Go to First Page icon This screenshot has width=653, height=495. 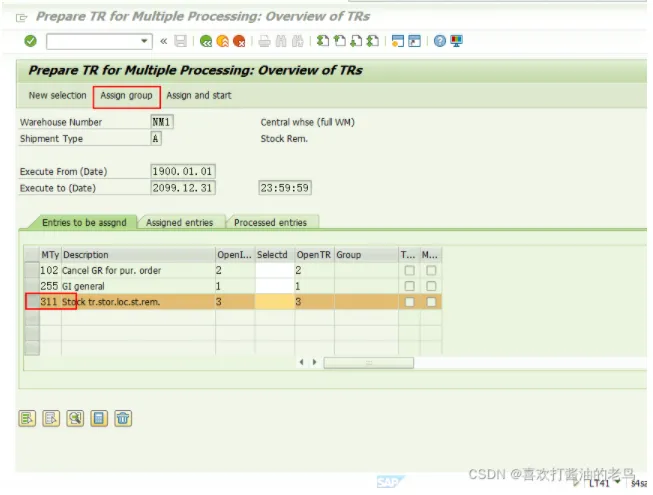323,41
